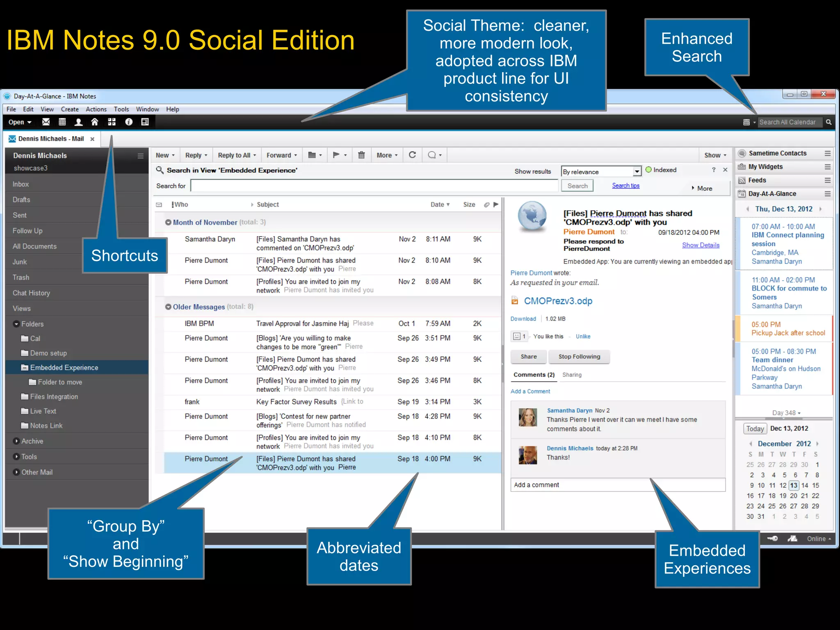840x630 pixels.
Task: Open the Day 348 dropdown
Action: click(786, 413)
